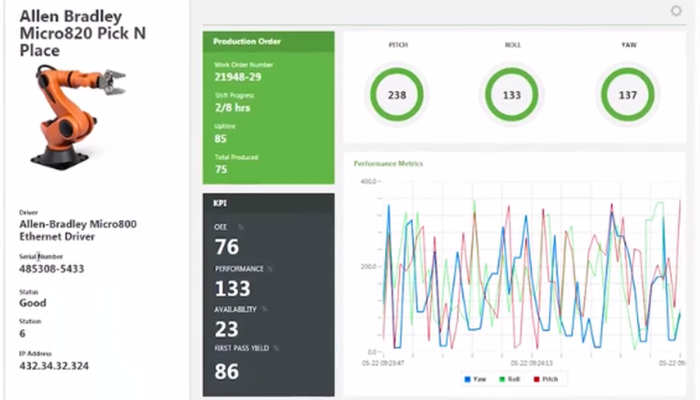Image resolution: width=700 pixels, height=400 pixels.
Task: Click the Pitch circular gauge
Action: click(397, 96)
